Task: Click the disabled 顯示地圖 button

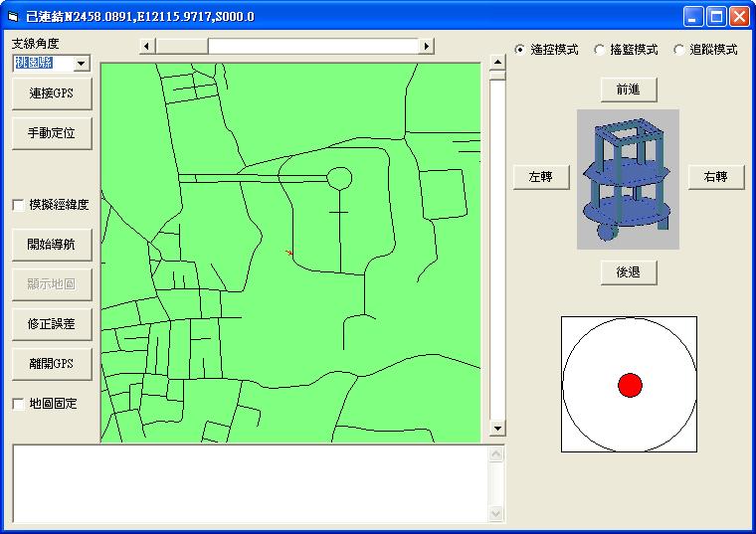Action: pyautogui.click(x=52, y=284)
